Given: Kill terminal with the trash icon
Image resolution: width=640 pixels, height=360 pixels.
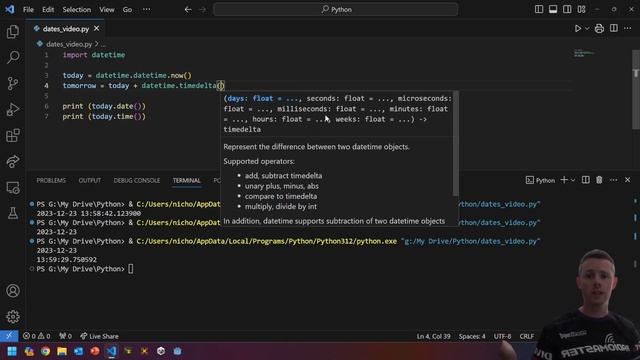Looking at the screenshot, I should [x=599, y=180].
